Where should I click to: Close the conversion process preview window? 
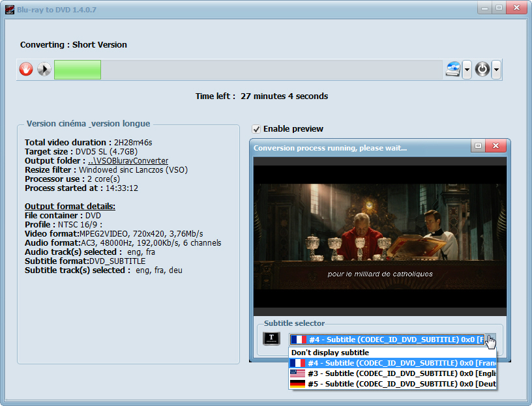pos(496,146)
